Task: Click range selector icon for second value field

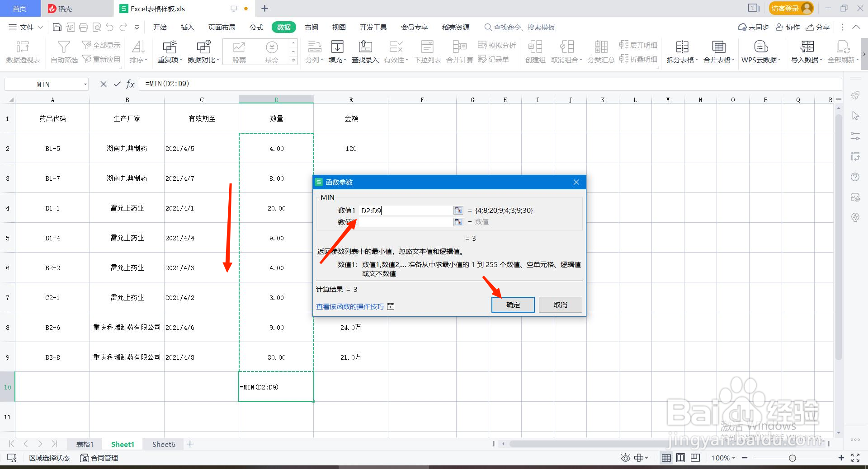Action: (458, 222)
